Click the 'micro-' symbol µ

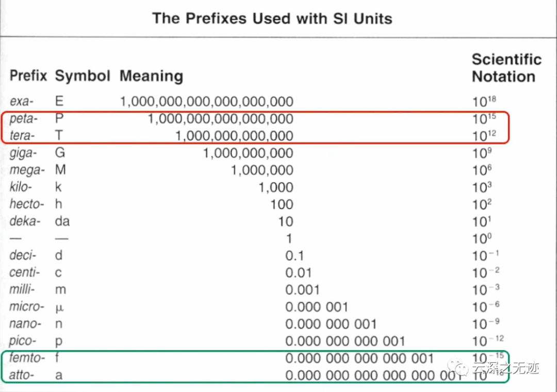click(59, 307)
